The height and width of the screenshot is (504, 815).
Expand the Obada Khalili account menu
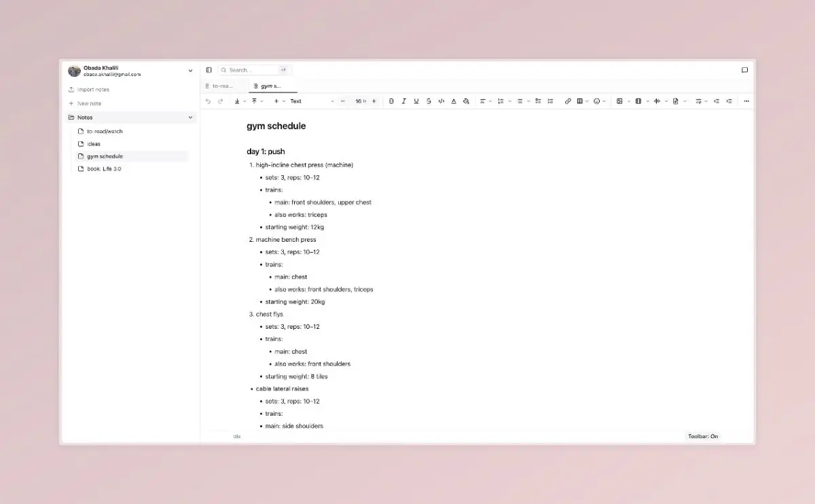click(x=190, y=71)
